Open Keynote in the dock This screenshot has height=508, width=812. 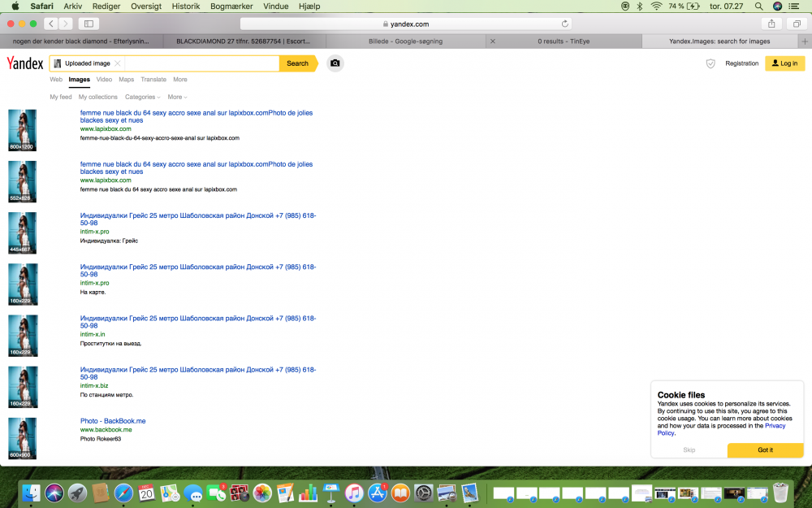click(331, 493)
